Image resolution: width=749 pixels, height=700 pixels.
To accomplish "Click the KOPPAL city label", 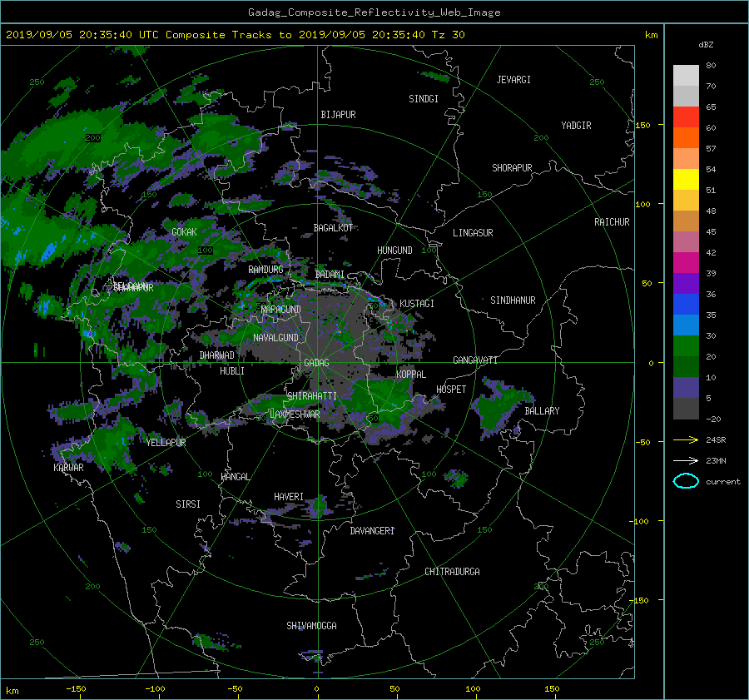I will click(x=411, y=375).
